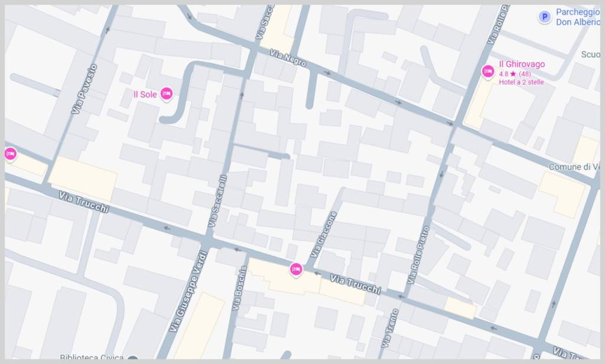This screenshot has height=364, width=605.
Task: Select the Via Trucchi label below Via Giaccone
Action: click(x=355, y=284)
